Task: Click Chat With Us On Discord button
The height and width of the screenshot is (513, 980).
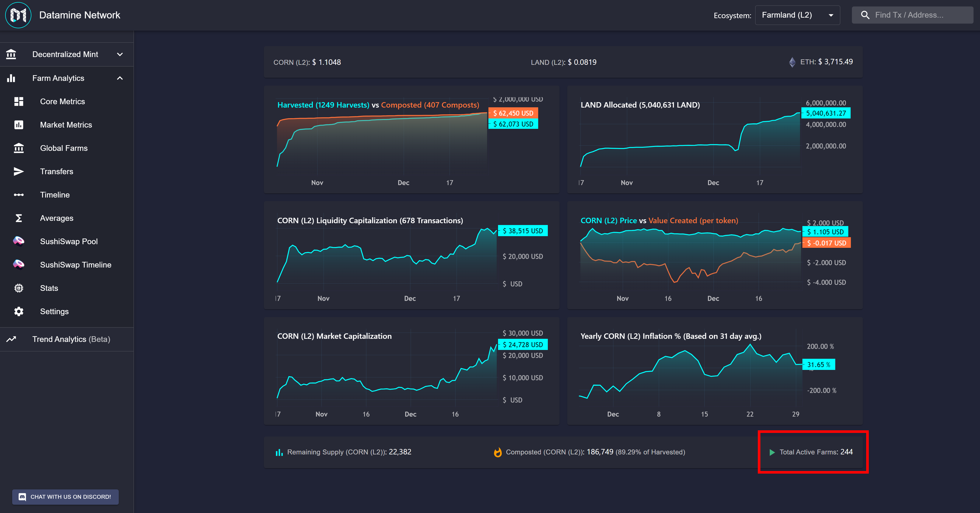Action: tap(65, 497)
